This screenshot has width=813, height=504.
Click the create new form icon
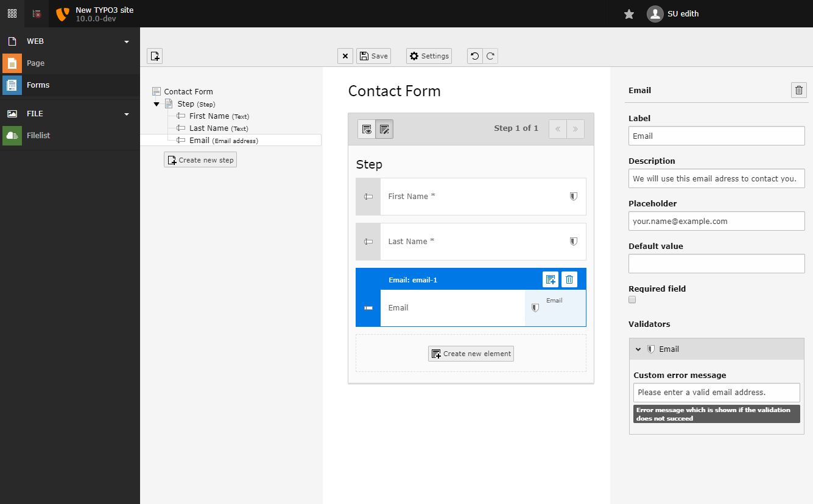coord(155,55)
